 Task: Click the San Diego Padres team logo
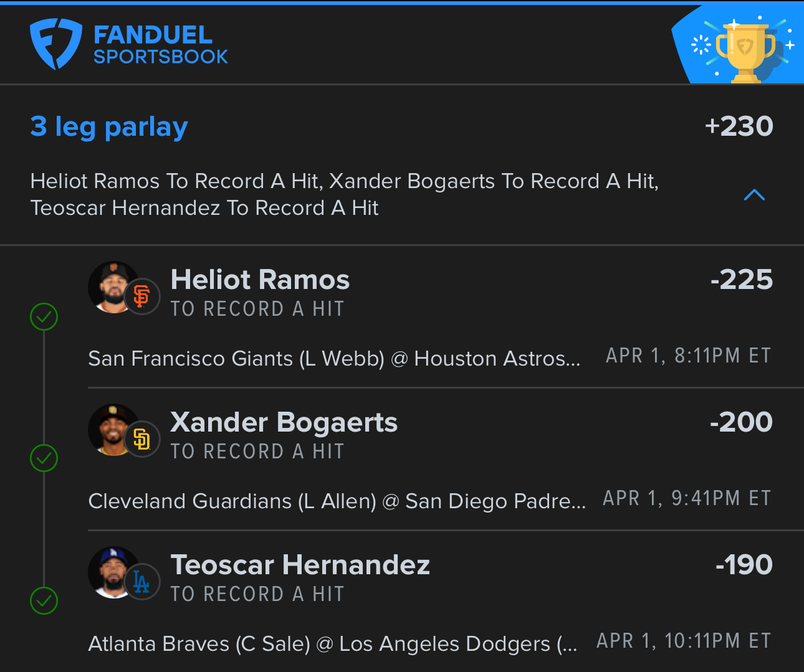point(142,439)
